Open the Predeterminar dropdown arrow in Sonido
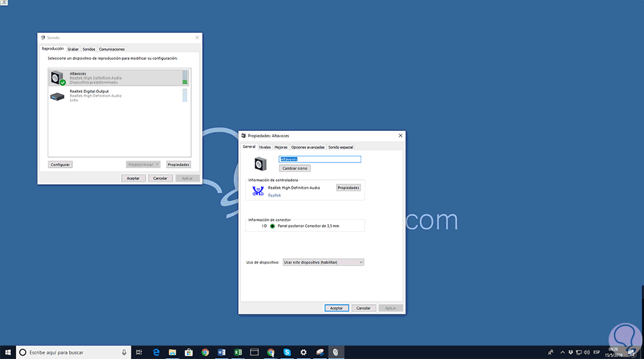The height and width of the screenshot is (359, 644). 157,164
